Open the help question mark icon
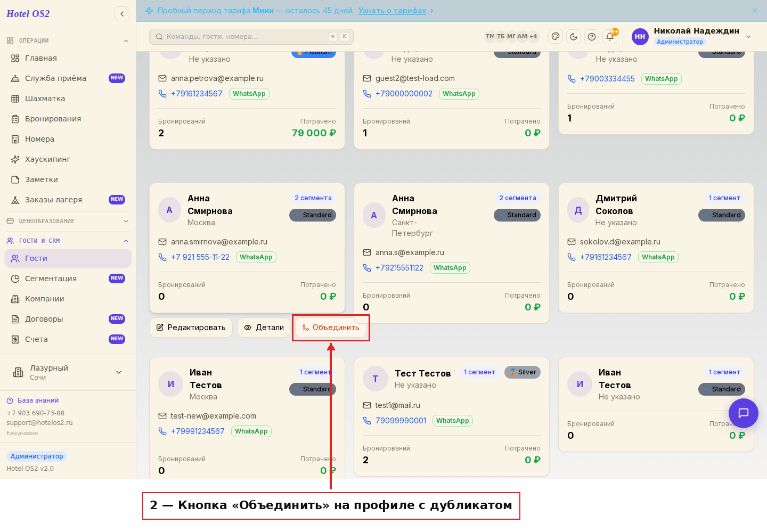This screenshot has height=532, width=767. pos(592,37)
